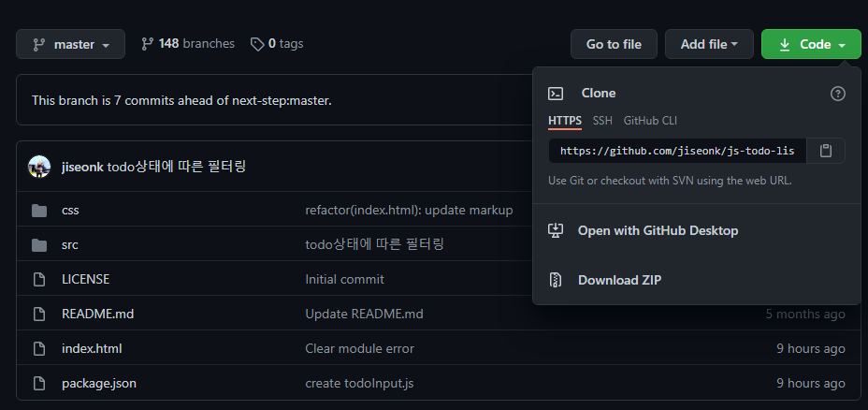Click the next-step:master upstream link
This screenshot has height=410, width=868.
click(281, 101)
